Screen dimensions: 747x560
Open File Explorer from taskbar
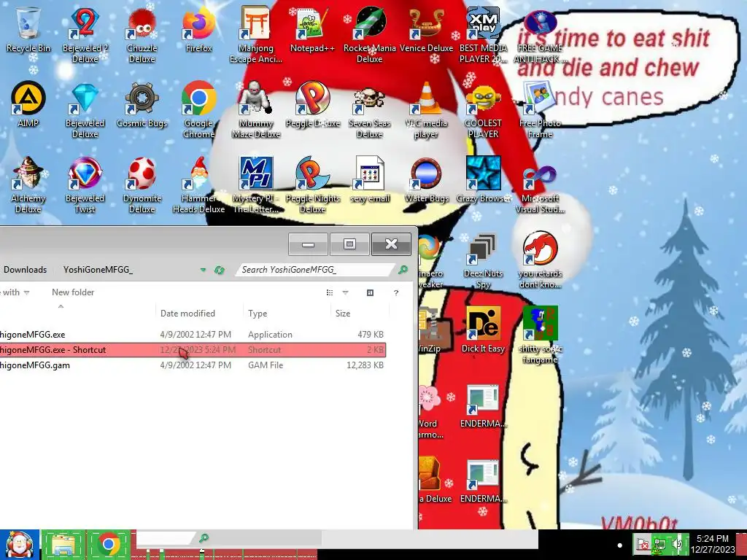click(63, 545)
